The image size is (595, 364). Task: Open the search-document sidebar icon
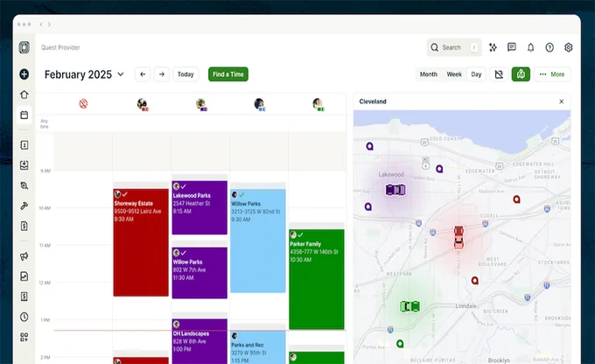(24, 185)
